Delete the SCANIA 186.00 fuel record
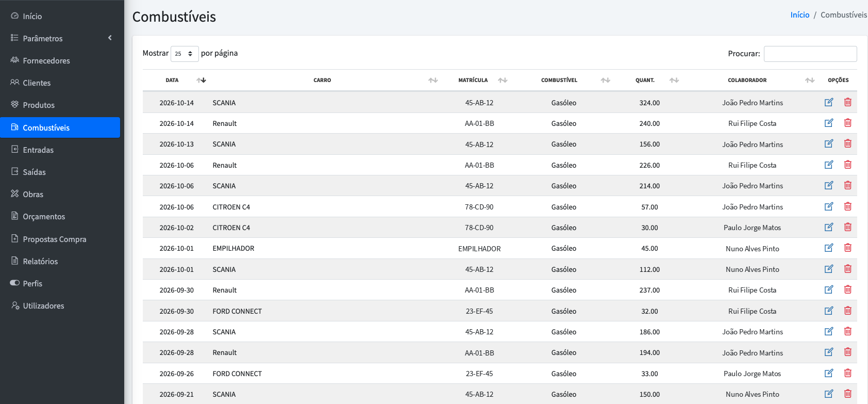This screenshot has height=404, width=868. [x=848, y=331]
